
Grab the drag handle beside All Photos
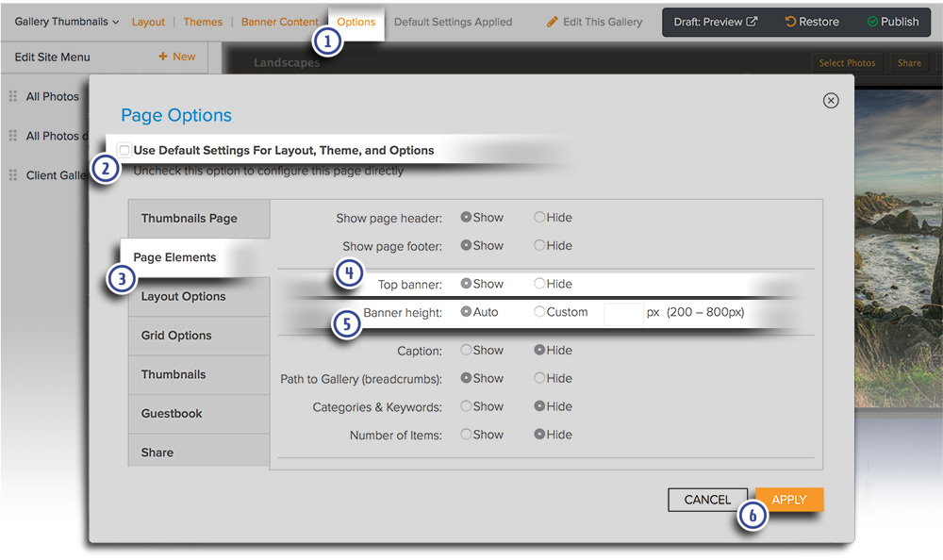click(x=12, y=96)
